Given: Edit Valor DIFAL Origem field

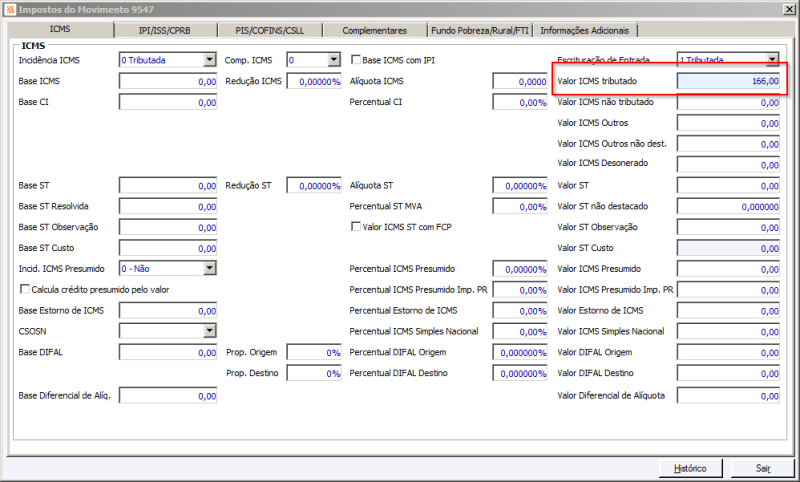Looking at the screenshot, I should coord(728,353).
